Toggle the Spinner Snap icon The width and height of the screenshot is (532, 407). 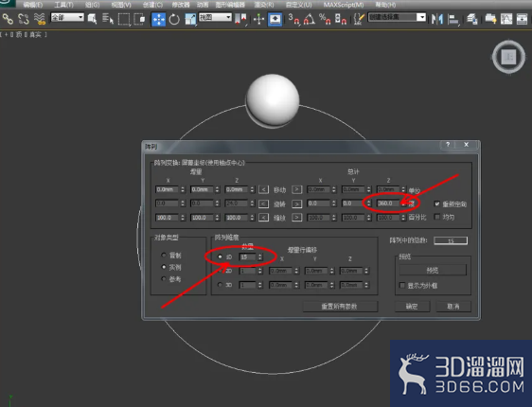(340, 19)
